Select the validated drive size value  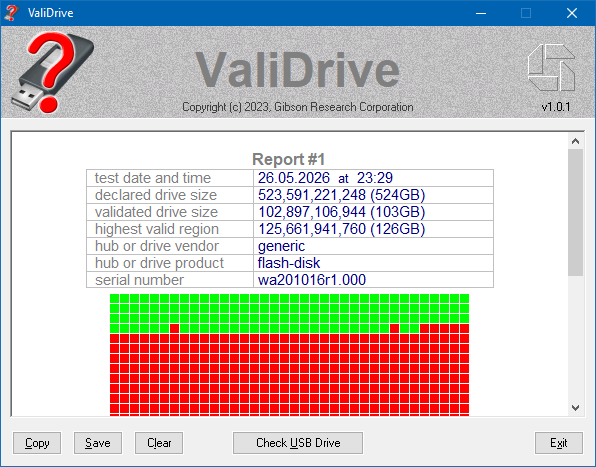[341, 212]
